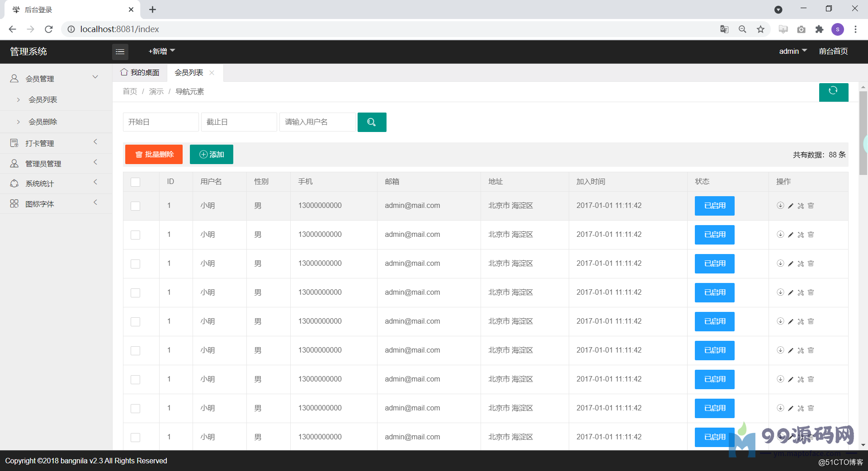Click the page vertical scrollbar thumb
This screenshot has height=471, width=868.
pos(863,133)
